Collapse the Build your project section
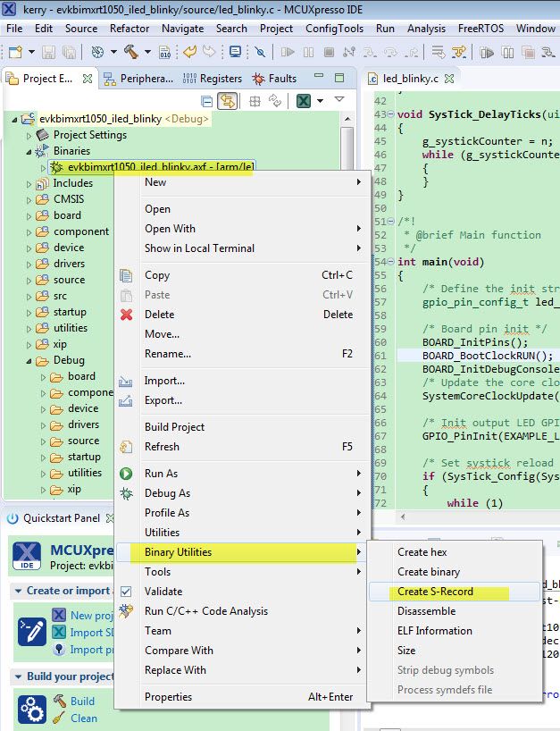This screenshot has height=731, width=560. (18, 676)
